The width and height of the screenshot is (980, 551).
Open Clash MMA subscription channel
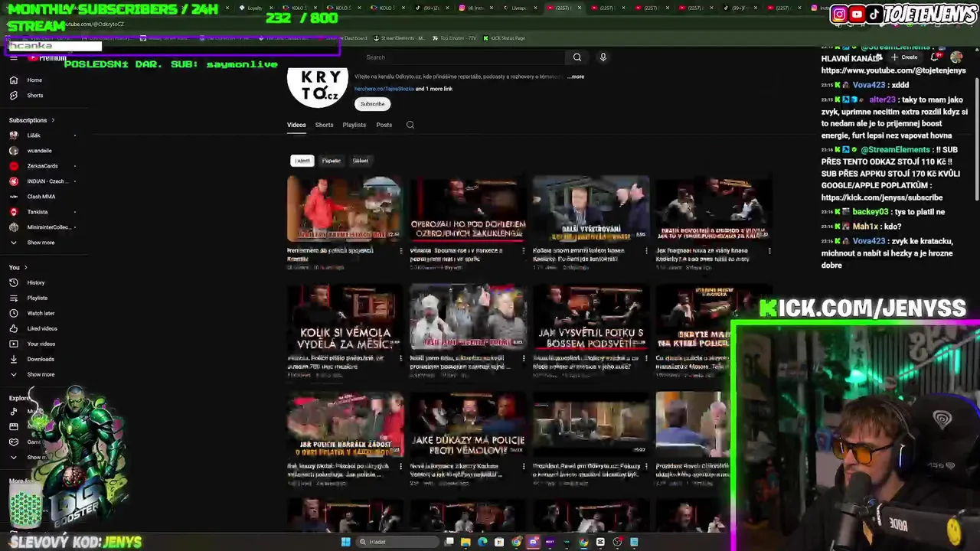point(41,197)
